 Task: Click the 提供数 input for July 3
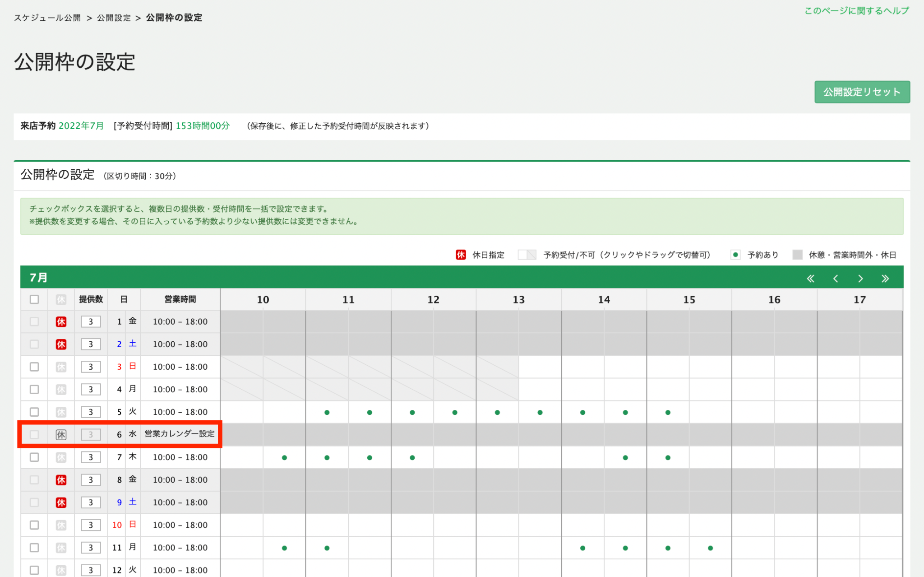[91, 367]
